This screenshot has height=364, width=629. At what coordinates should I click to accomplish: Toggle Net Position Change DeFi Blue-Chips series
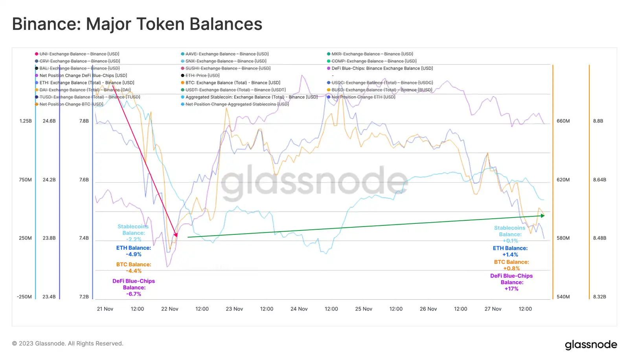point(83,75)
